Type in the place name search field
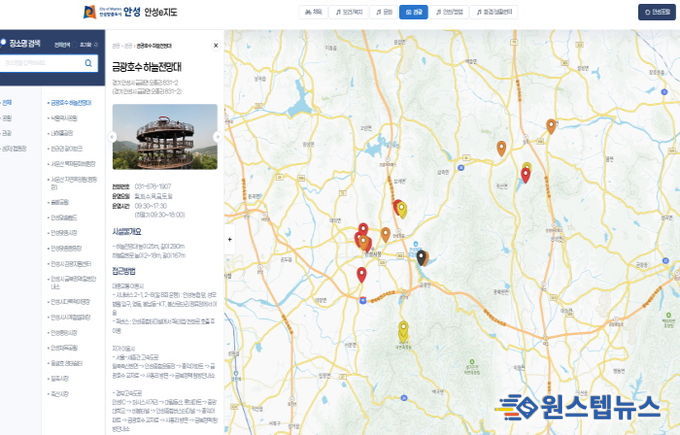680x435 pixels. click(40, 63)
